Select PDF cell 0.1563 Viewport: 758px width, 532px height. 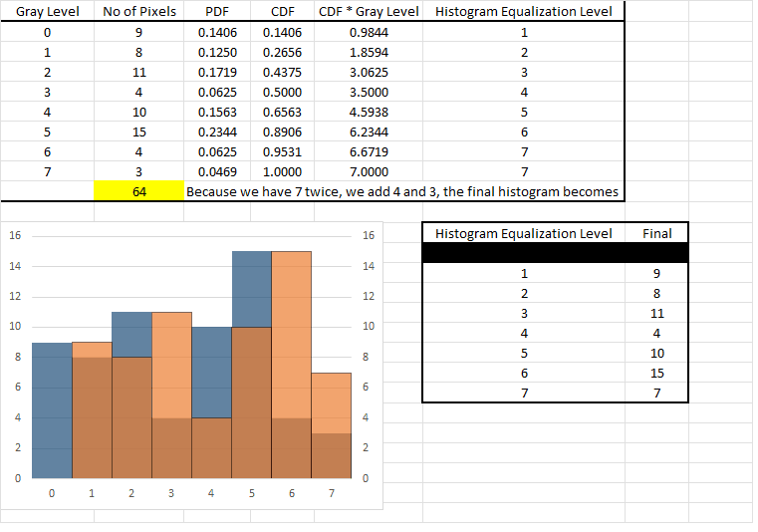(x=217, y=113)
